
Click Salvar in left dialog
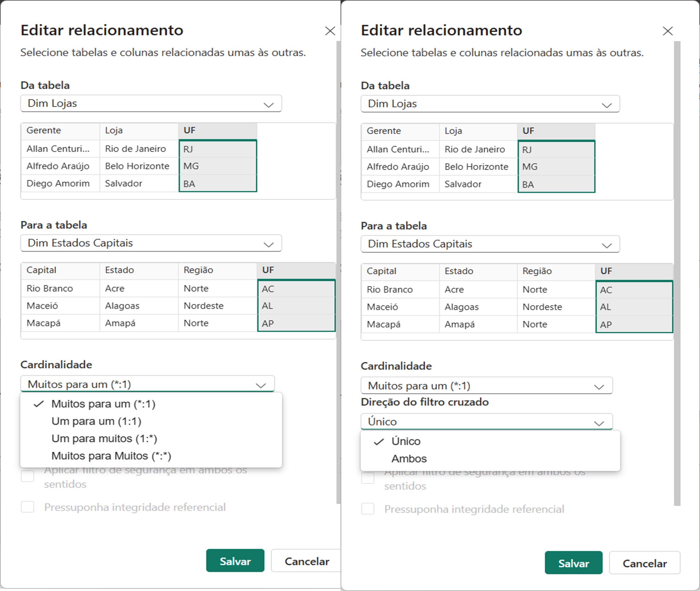(x=235, y=561)
